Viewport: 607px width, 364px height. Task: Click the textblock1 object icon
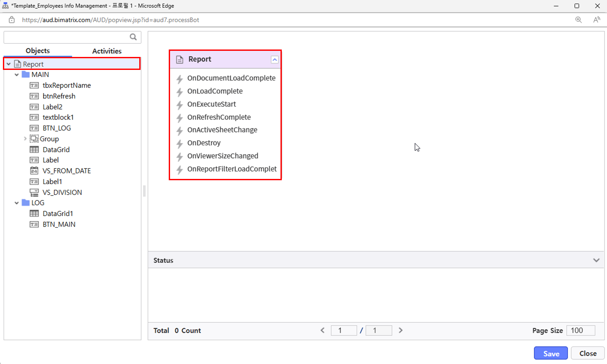34,117
